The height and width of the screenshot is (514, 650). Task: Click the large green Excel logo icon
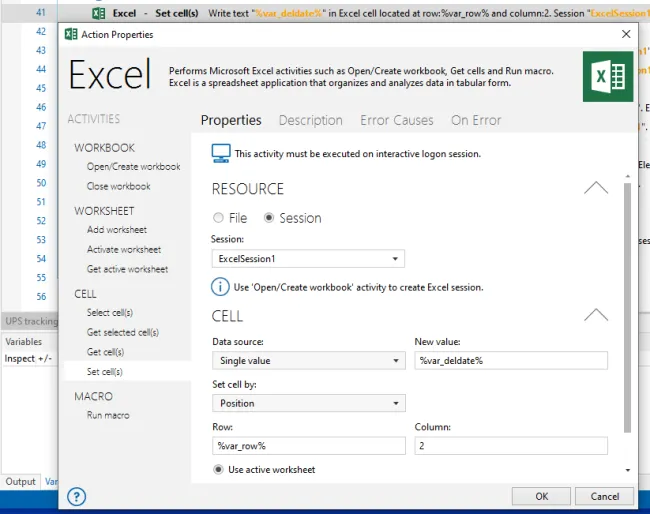[x=607, y=77]
